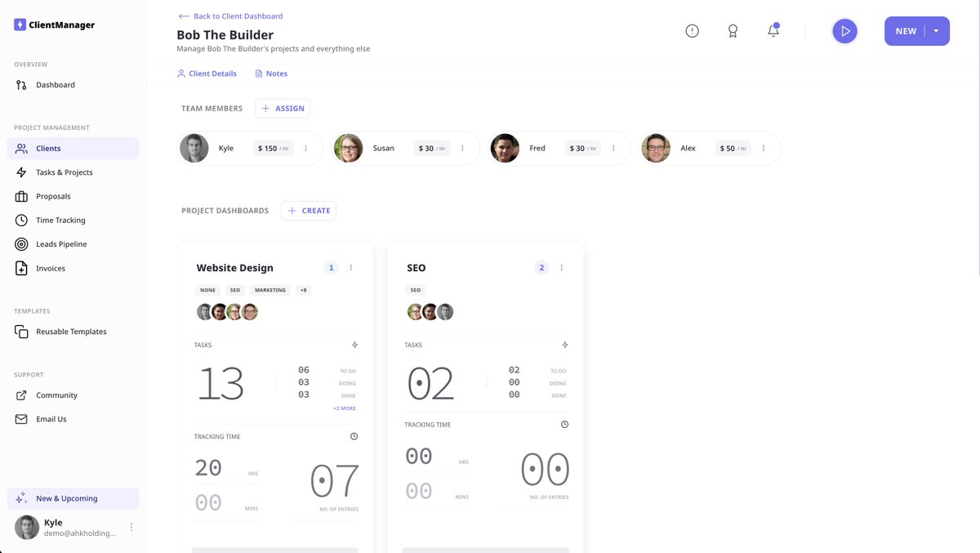Viewport: 980px width, 553px height.
Task: Click the purple play button in header
Action: coord(844,30)
